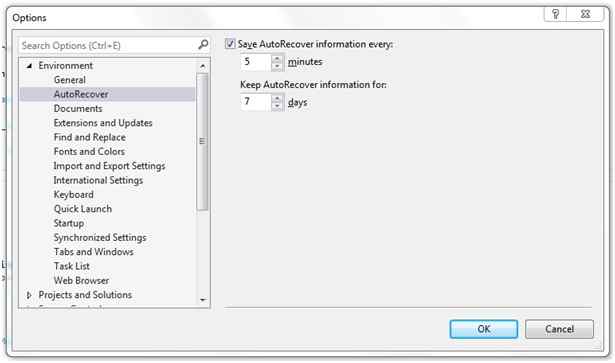The height and width of the screenshot is (363, 615).
Task: Increase the minutes value with up arrow
Action: point(277,59)
